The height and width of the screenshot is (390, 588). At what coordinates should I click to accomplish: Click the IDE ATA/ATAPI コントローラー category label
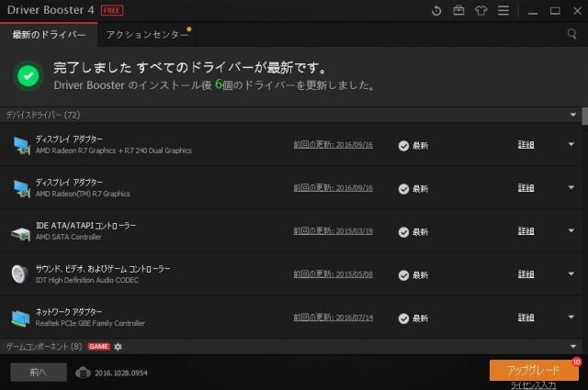tap(85, 226)
